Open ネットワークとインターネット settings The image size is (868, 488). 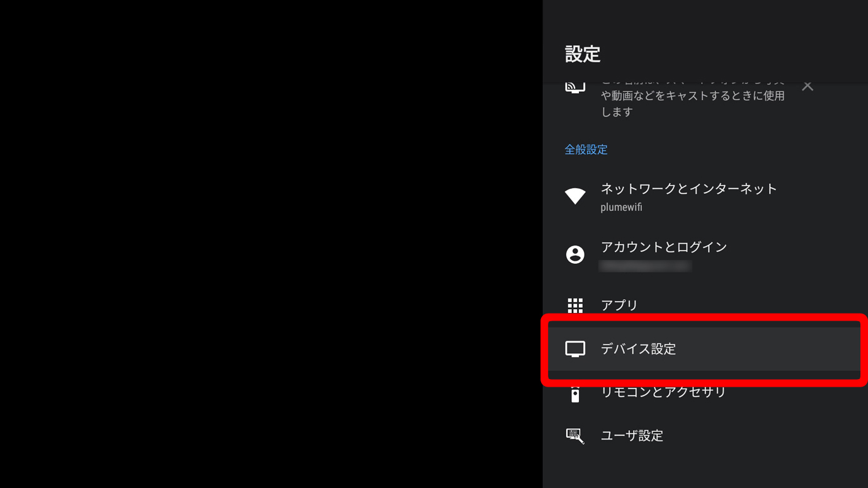pyautogui.click(x=704, y=196)
